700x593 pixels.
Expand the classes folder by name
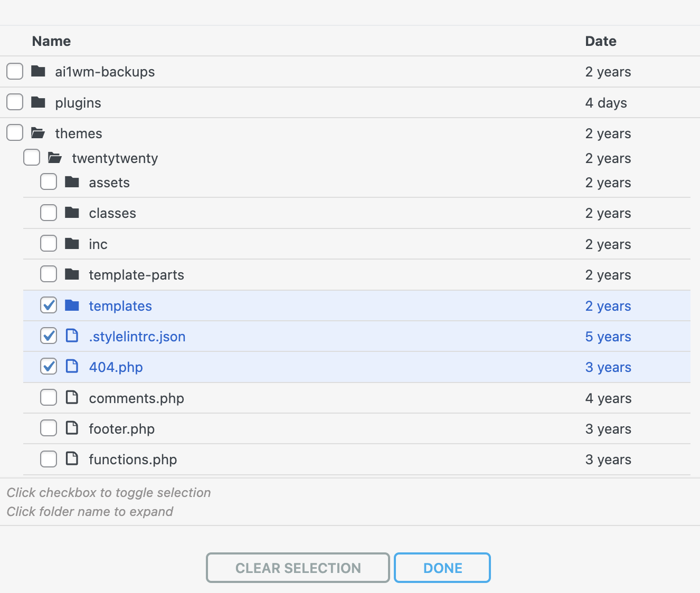(112, 213)
